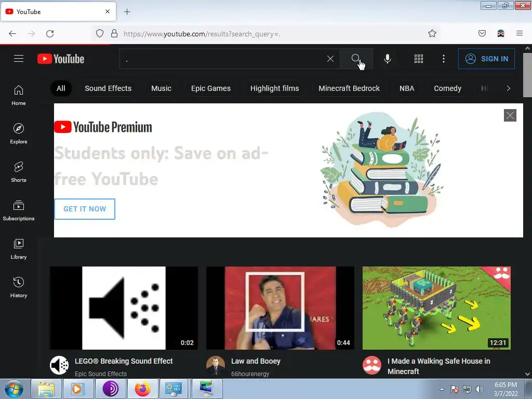532x399 pixels.
Task: Click the tracking protection shield icon
Action: click(99, 33)
